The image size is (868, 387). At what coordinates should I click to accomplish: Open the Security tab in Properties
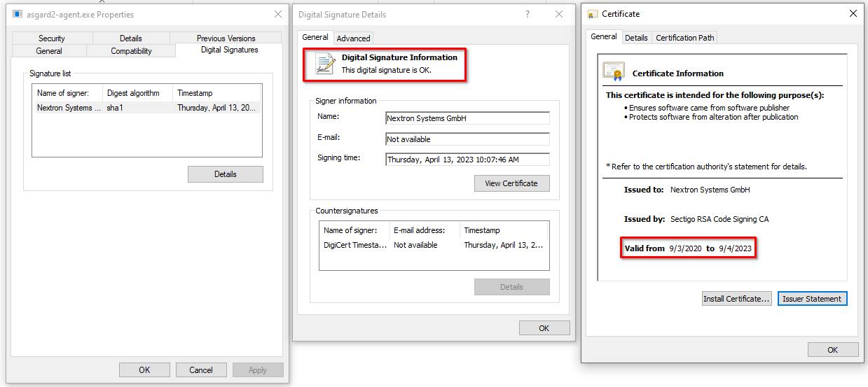[x=52, y=38]
